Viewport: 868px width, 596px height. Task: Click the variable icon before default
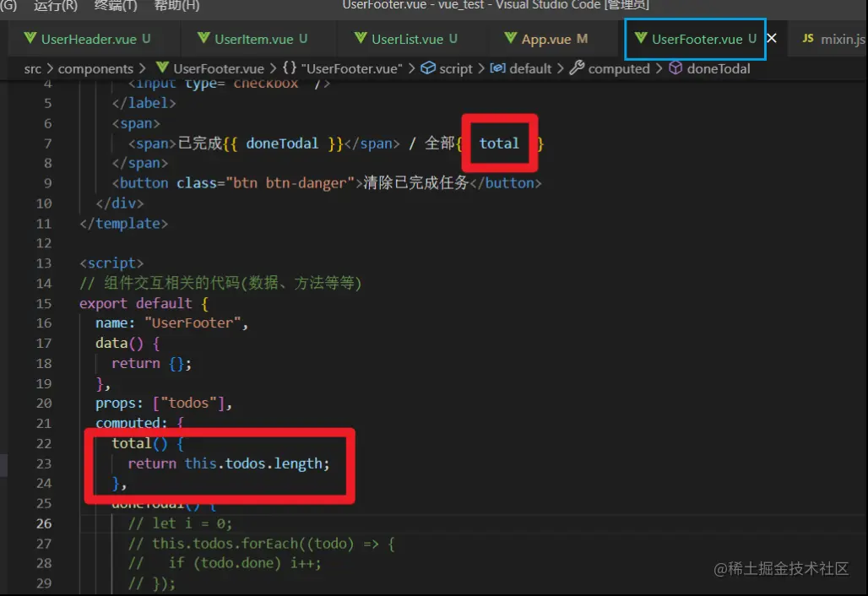(497, 68)
